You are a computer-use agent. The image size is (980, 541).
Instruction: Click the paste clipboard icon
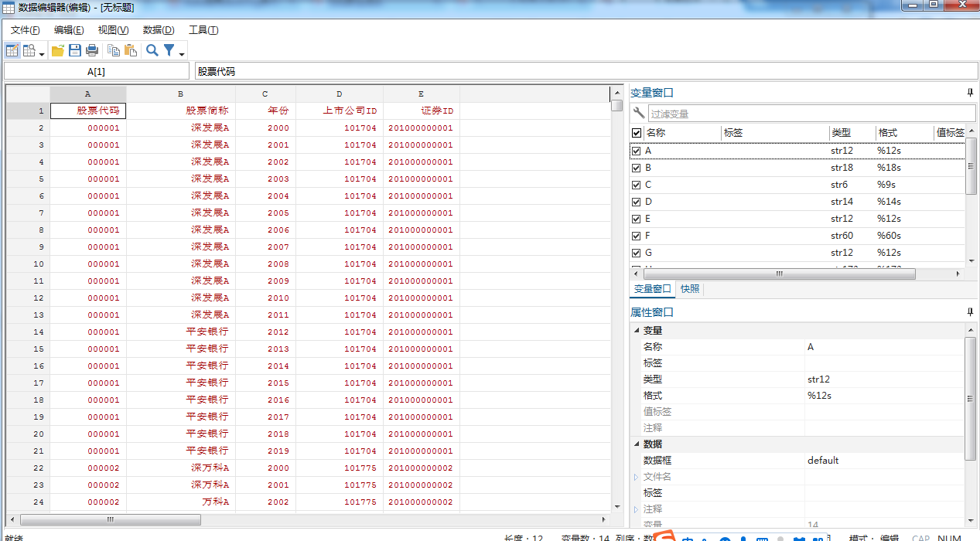coord(131,51)
